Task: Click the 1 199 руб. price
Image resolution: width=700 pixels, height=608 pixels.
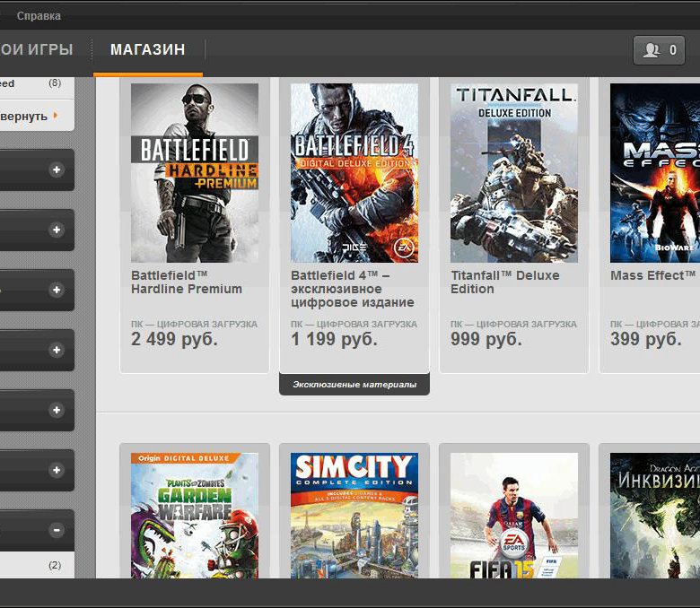Action: 334,340
